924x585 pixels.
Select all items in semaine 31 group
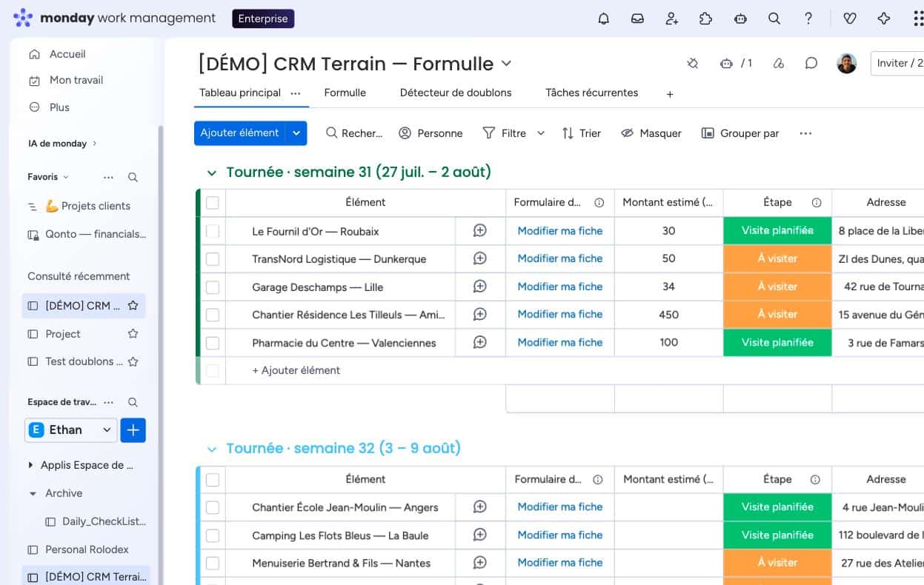click(x=213, y=202)
